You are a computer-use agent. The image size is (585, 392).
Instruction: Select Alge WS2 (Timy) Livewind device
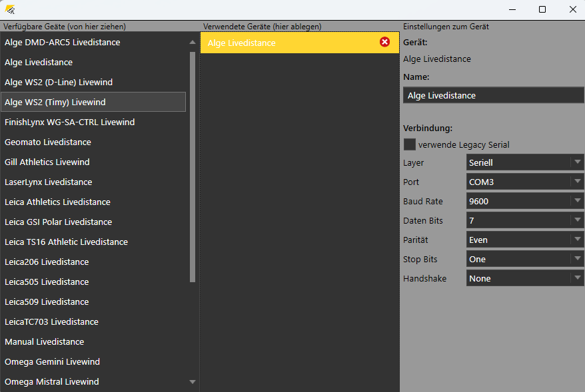pos(93,102)
